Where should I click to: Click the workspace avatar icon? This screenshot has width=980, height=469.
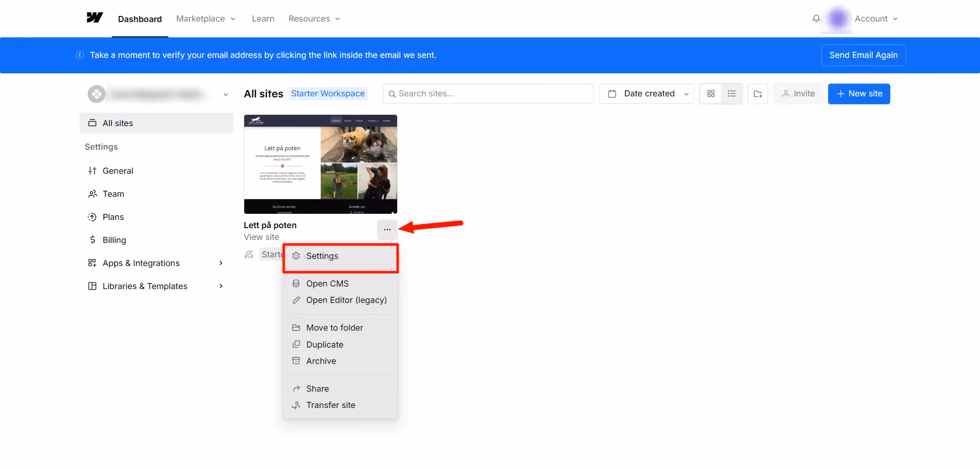[x=96, y=94]
